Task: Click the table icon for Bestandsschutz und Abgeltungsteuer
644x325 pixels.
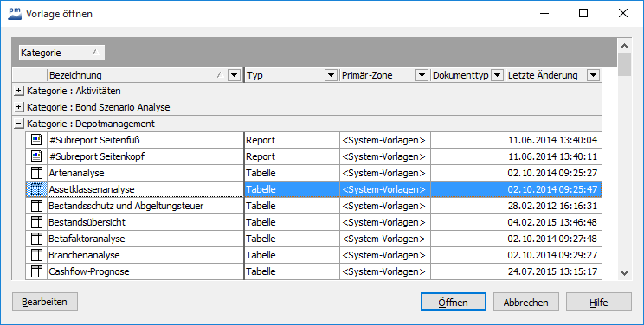Action: (x=36, y=206)
